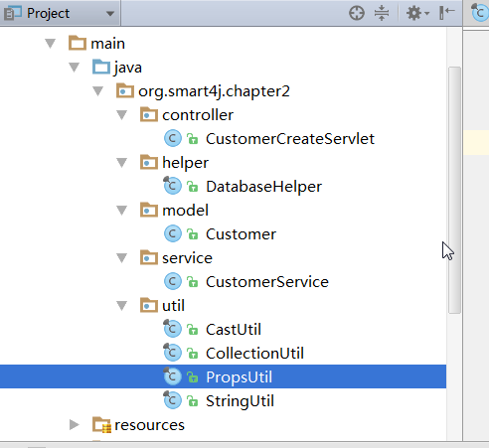Viewport: 489px width, 448px height.
Task: Collapse the org.smart4j.chapter2 package
Action: coord(97,91)
